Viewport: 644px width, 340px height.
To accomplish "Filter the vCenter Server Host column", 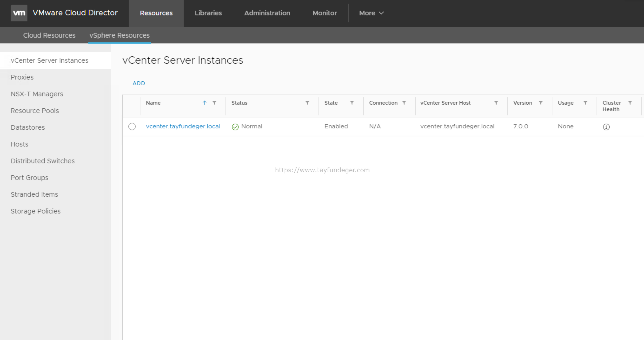I will pyautogui.click(x=496, y=103).
